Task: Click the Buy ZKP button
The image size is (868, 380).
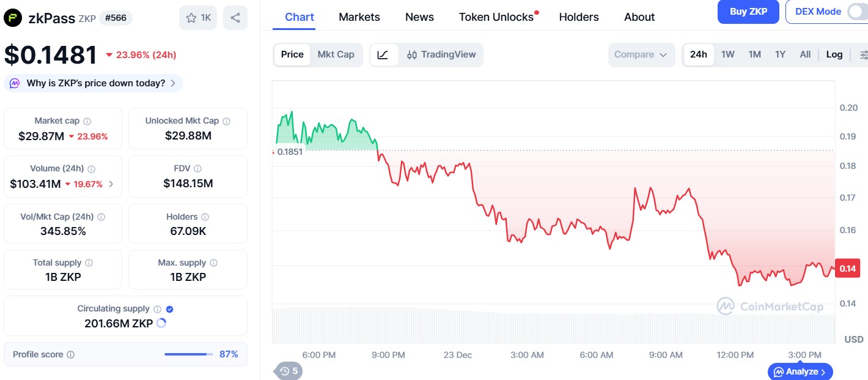Action: [x=748, y=11]
